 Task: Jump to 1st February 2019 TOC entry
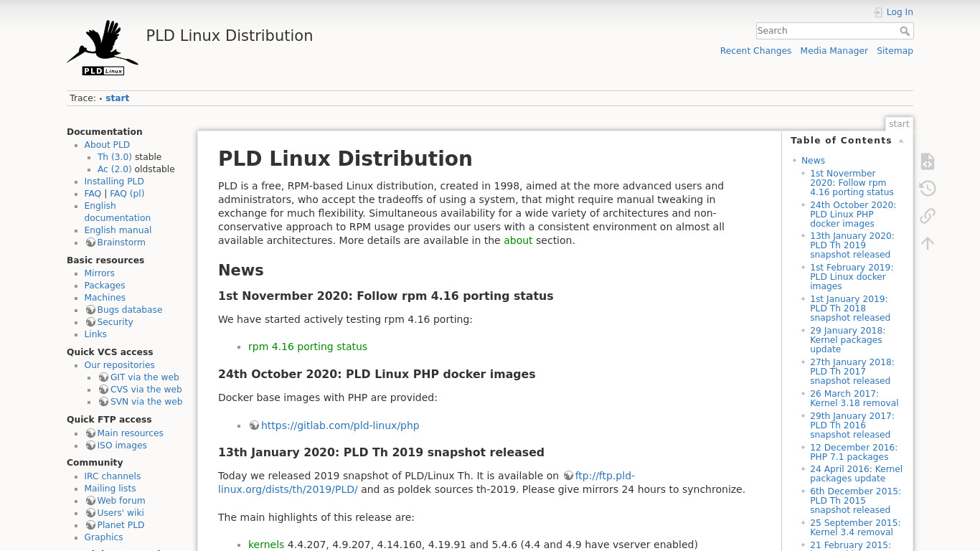point(852,277)
